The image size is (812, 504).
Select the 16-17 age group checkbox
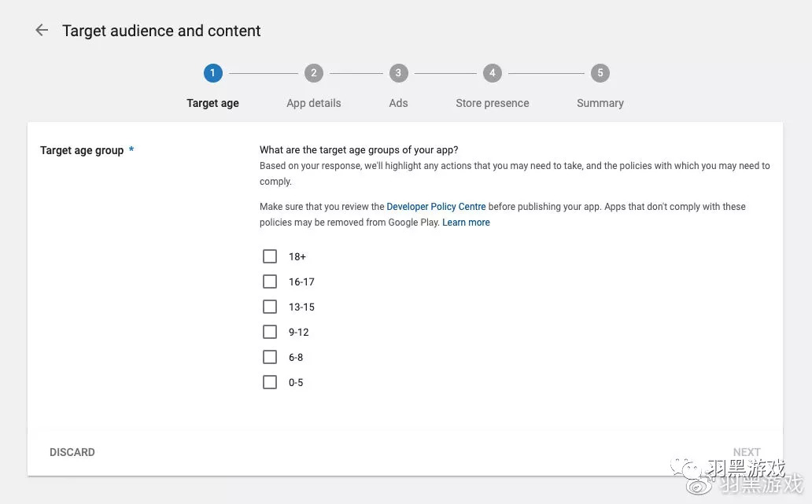pyautogui.click(x=270, y=281)
